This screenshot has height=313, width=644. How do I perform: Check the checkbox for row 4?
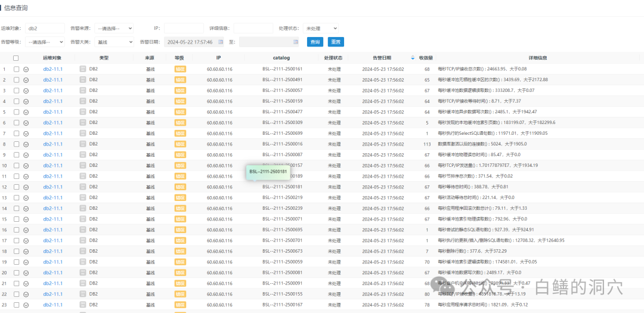[x=16, y=101]
